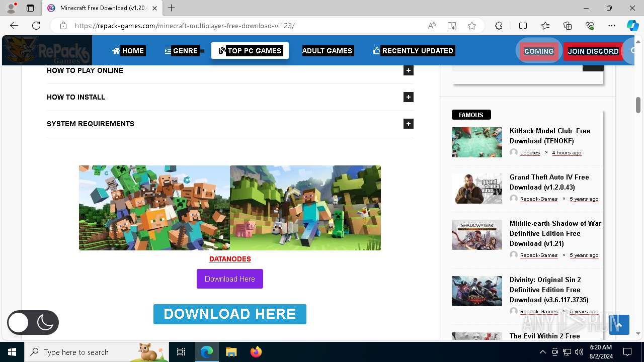The width and height of the screenshot is (644, 362).
Task: Click the right Minecraft Steve image
Action: tap(305, 208)
